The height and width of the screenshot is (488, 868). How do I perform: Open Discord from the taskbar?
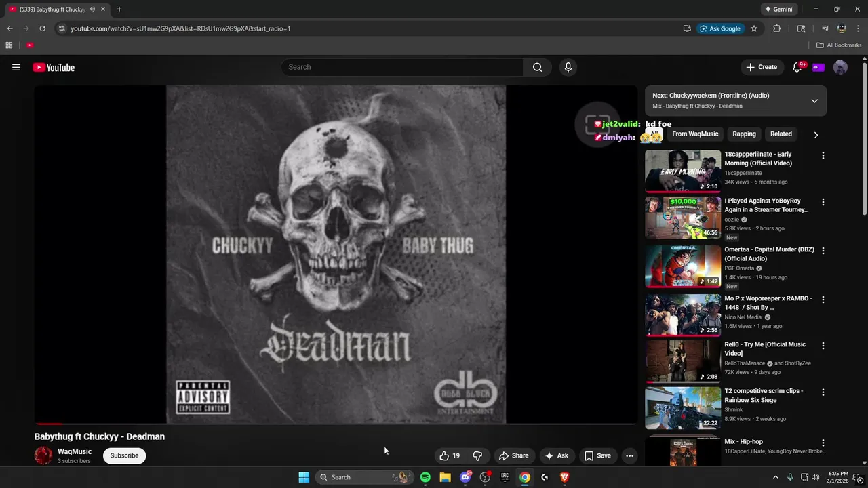click(x=465, y=477)
